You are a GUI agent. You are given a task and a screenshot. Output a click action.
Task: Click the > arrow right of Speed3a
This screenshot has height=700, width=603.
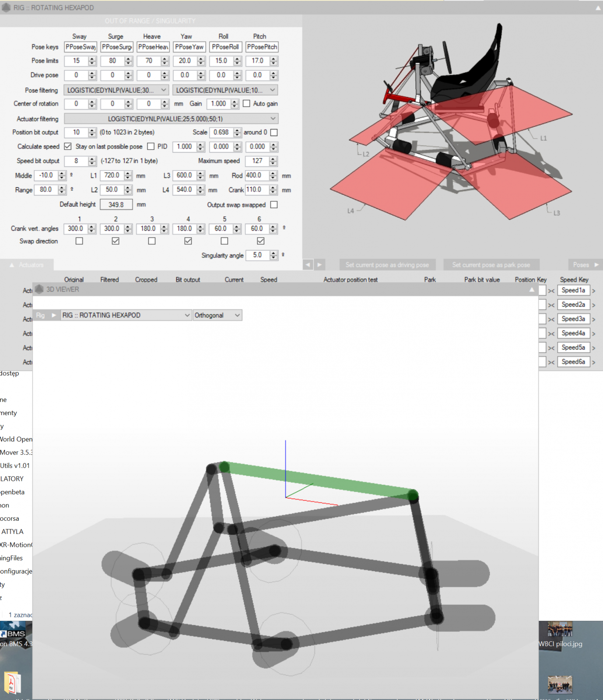click(x=594, y=319)
